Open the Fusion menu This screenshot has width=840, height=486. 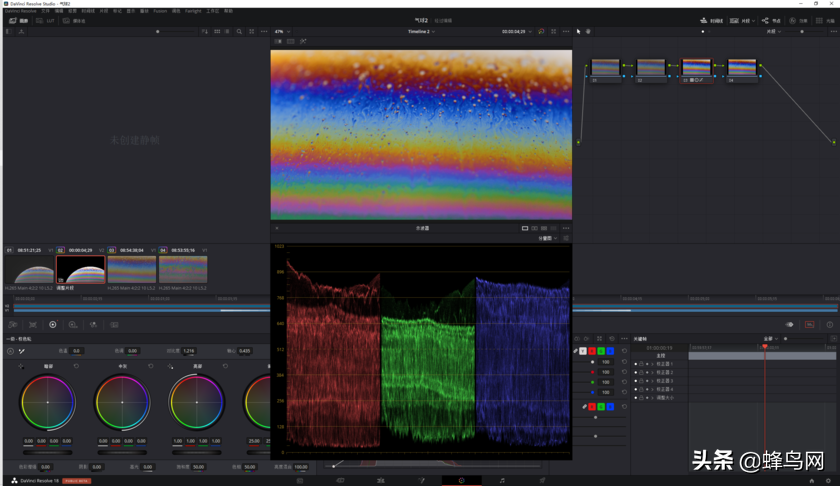(x=160, y=11)
